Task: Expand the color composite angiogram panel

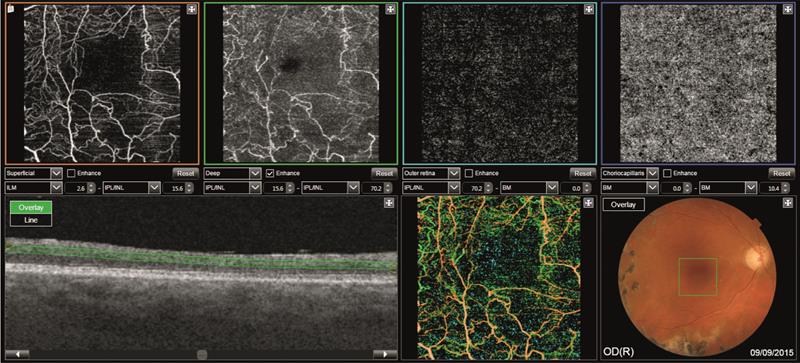Action: click(x=588, y=203)
